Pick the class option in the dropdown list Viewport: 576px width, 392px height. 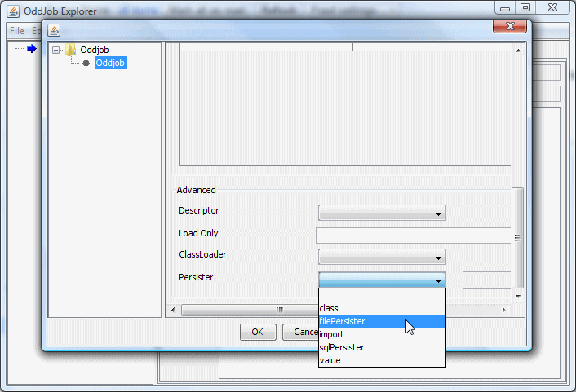(x=330, y=308)
